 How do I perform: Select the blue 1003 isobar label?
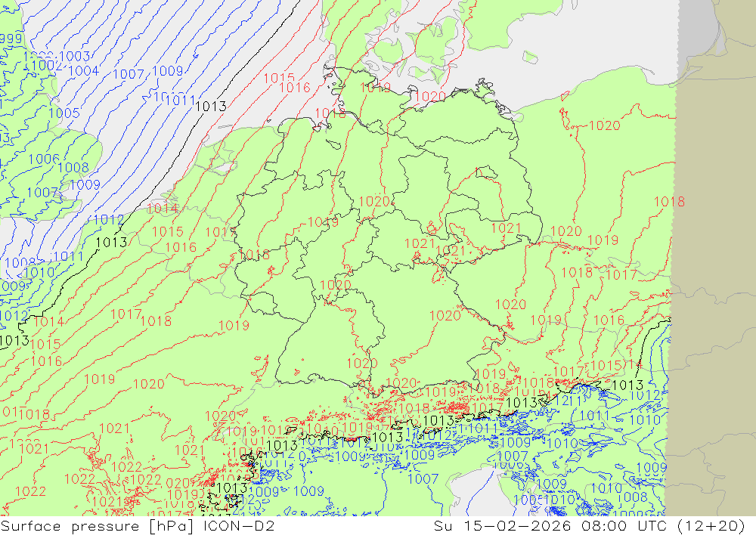pyautogui.click(x=74, y=57)
